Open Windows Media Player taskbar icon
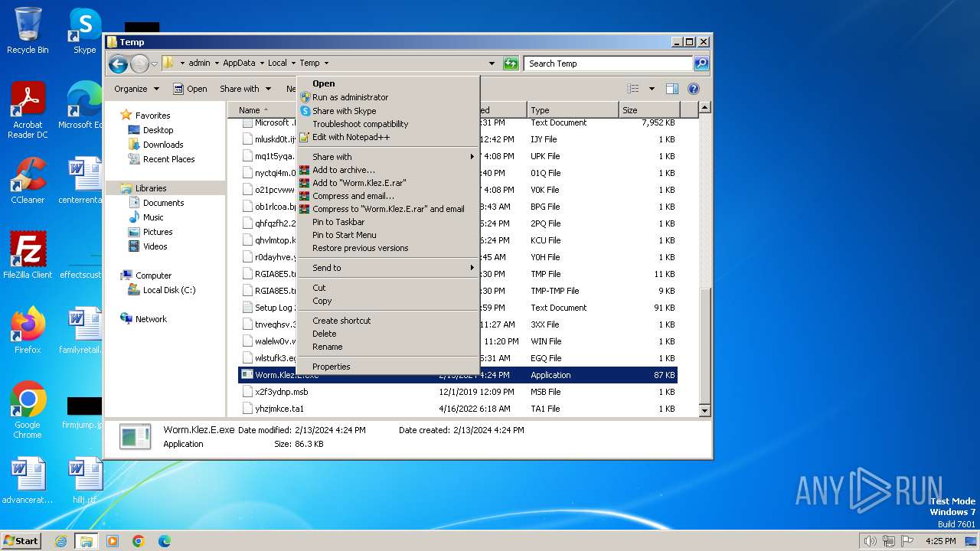The width and height of the screenshot is (980, 551). (113, 541)
